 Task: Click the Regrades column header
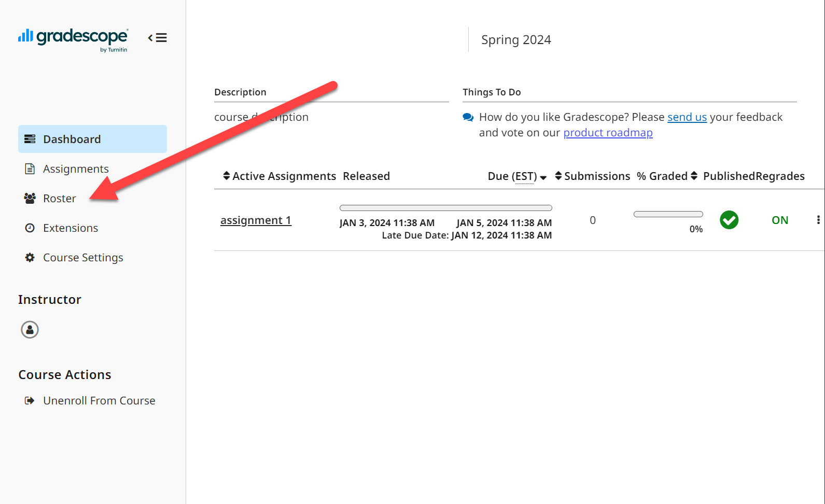click(780, 176)
